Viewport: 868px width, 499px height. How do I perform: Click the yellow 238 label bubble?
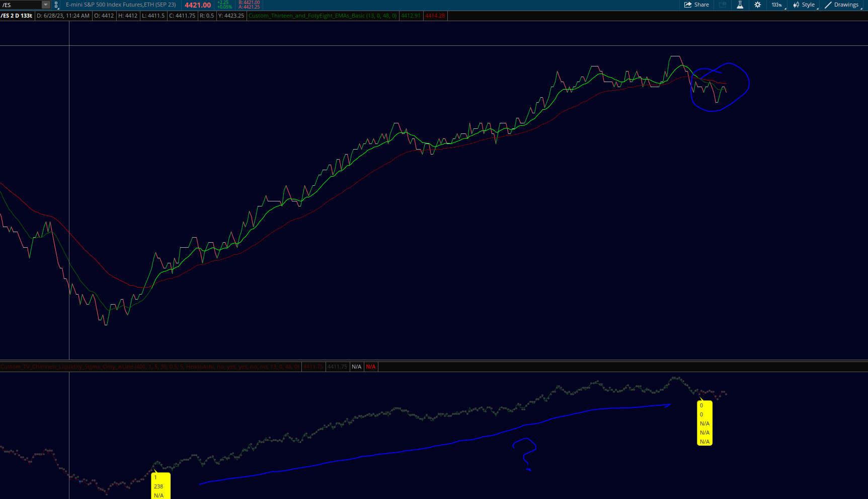coord(161,486)
